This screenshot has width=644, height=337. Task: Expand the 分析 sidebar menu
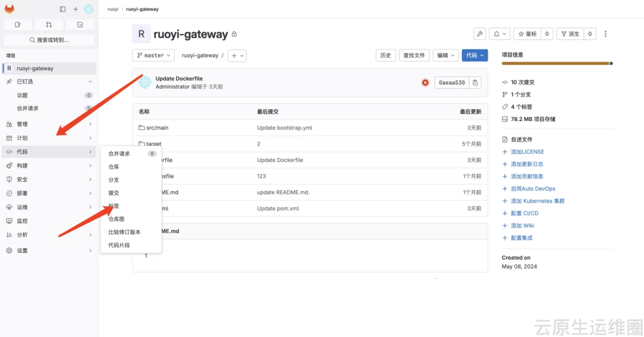click(49, 234)
